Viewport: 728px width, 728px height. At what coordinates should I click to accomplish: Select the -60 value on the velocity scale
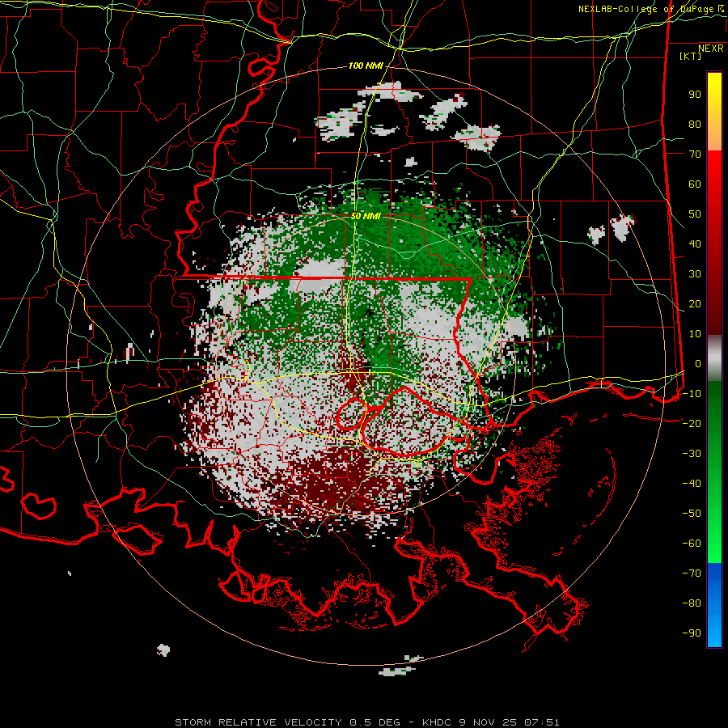(692, 544)
